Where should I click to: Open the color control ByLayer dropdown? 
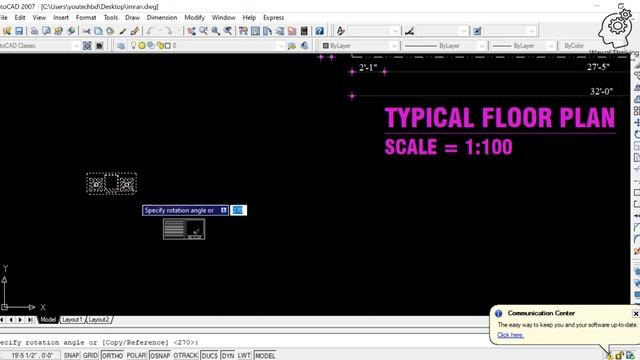[x=394, y=46]
